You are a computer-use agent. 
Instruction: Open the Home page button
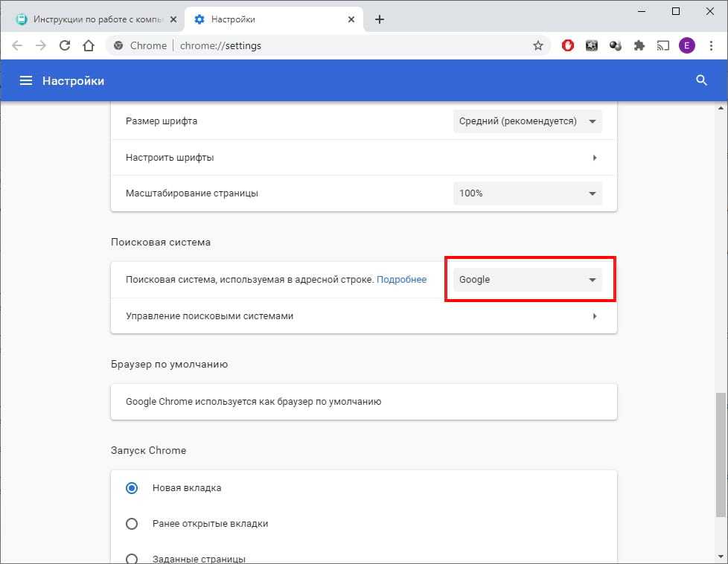89,45
